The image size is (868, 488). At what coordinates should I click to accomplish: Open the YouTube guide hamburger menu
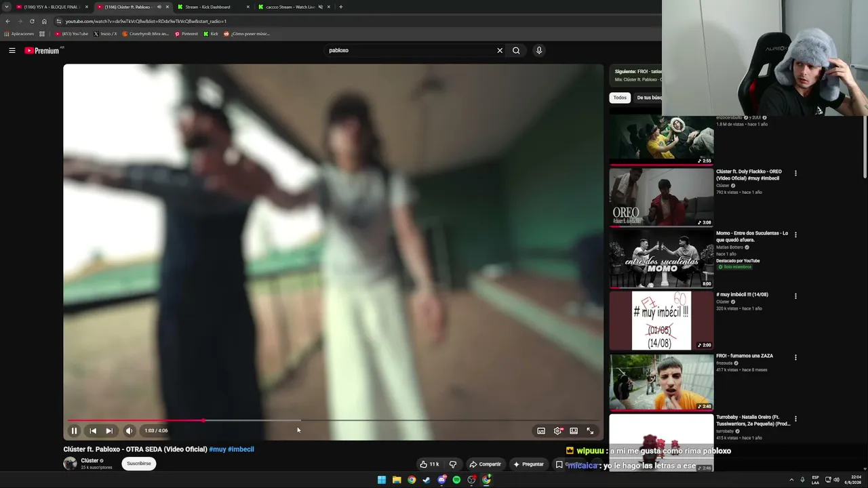click(x=12, y=50)
